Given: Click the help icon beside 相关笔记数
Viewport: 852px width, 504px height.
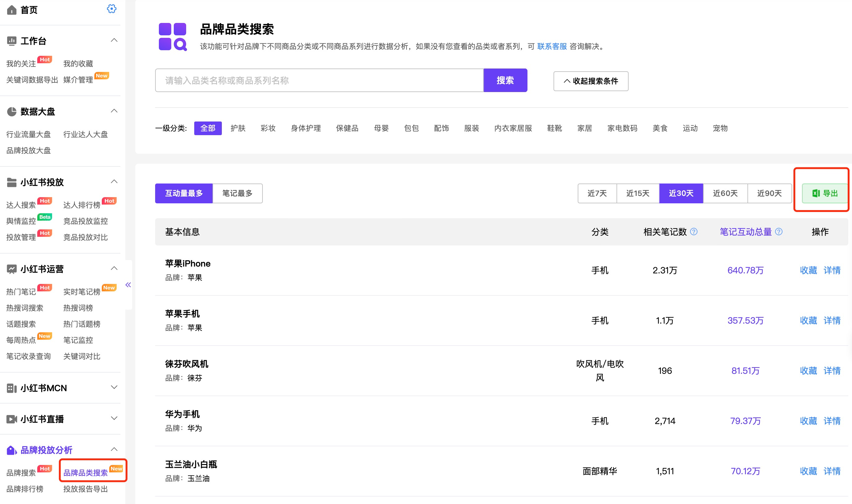Looking at the screenshot, I should point(694,232).
